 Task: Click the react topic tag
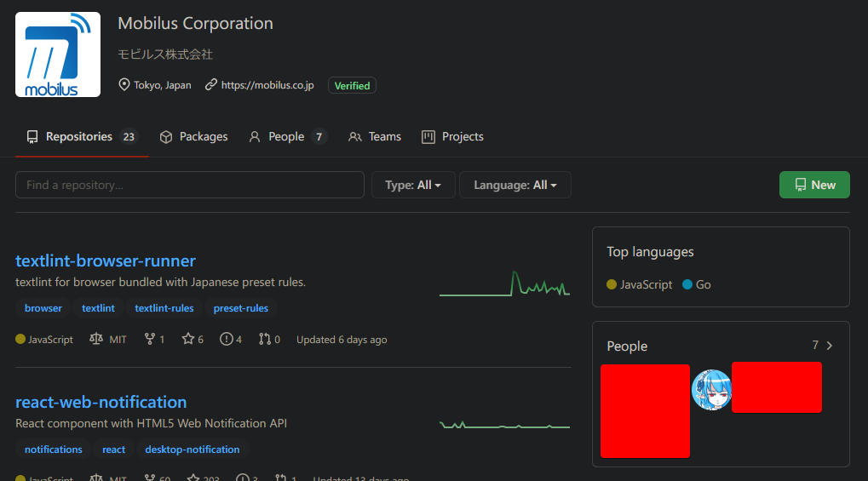coord(113,450)
